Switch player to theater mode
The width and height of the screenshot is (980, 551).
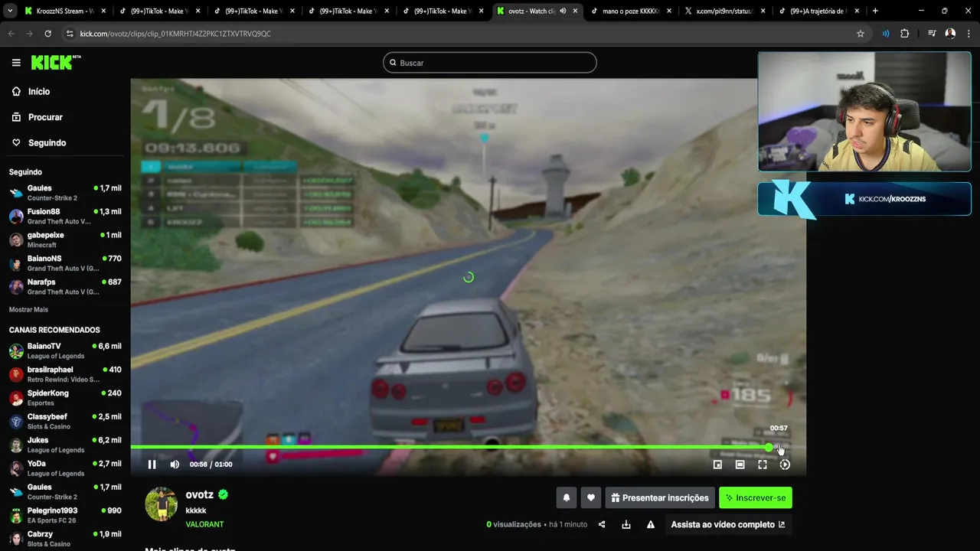[740, 465]
